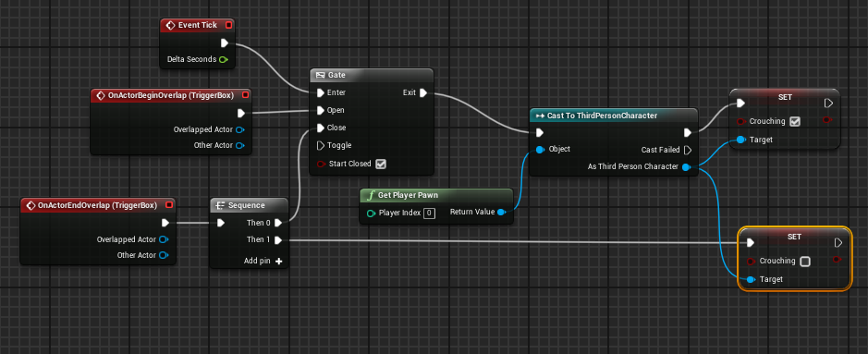Image resolution: width=868 pixels, height=354 pixels.
Task: Click Crouching output pin on upper SET node
Action: [x=828, y=120]
